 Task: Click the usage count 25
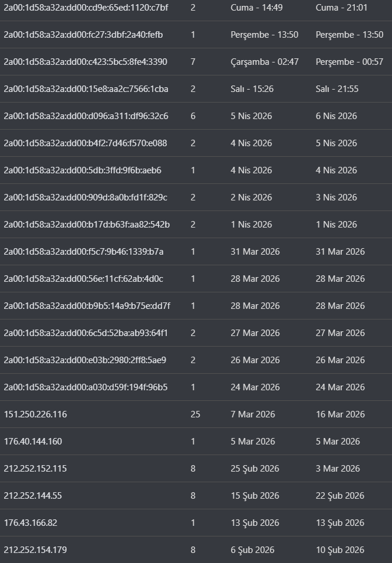(195, 414)
